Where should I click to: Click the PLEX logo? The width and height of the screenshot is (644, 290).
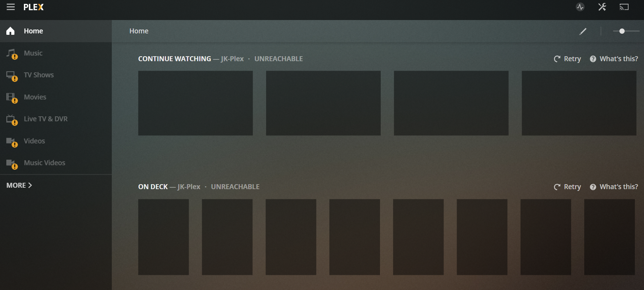(33, 7)
